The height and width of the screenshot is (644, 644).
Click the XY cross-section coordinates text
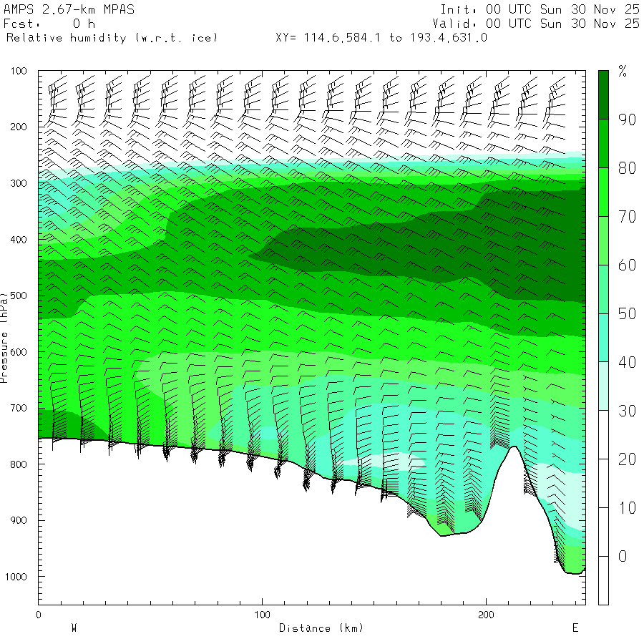[x=381, y=38]
